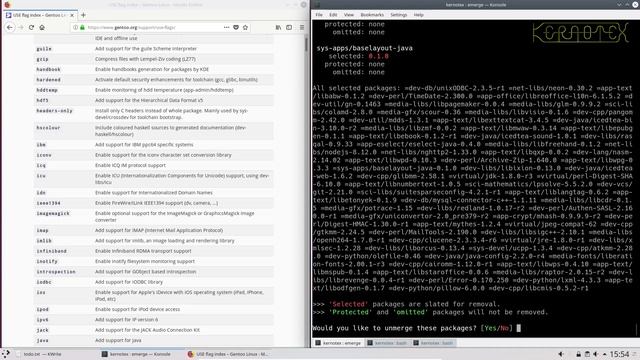Open Firefox Library icon

(278, 27)
